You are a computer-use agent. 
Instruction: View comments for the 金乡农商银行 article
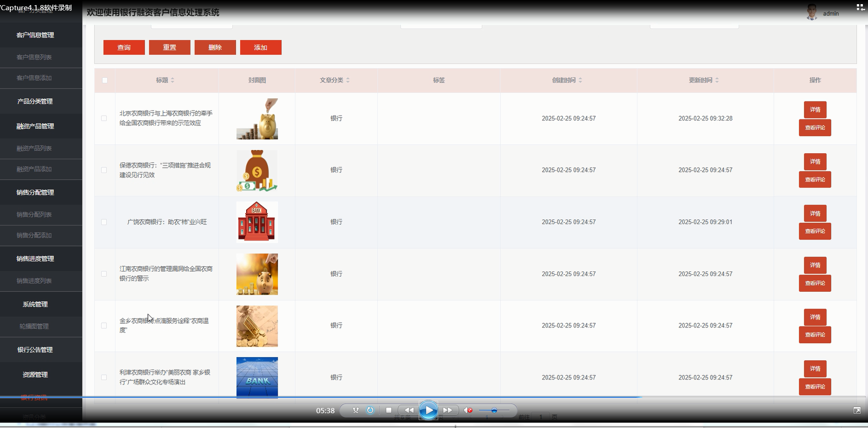[x=815, y=334]
